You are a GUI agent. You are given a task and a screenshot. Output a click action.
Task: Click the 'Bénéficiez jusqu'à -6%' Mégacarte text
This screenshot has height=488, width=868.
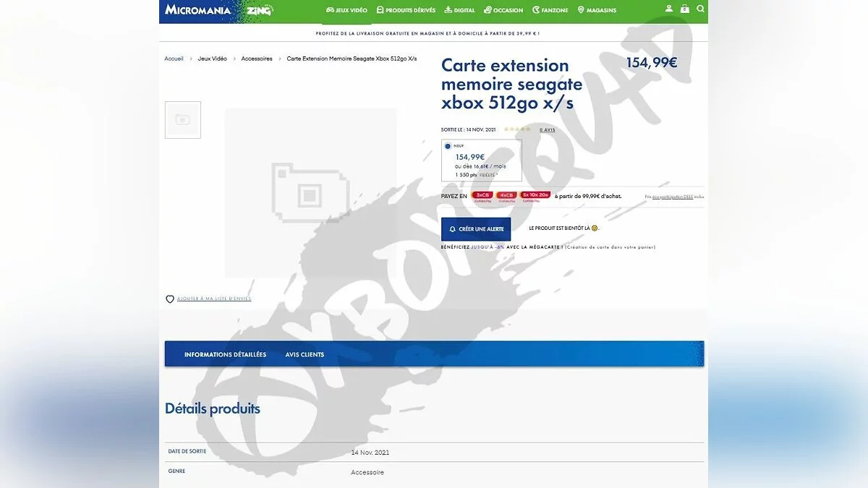(548, 247)
